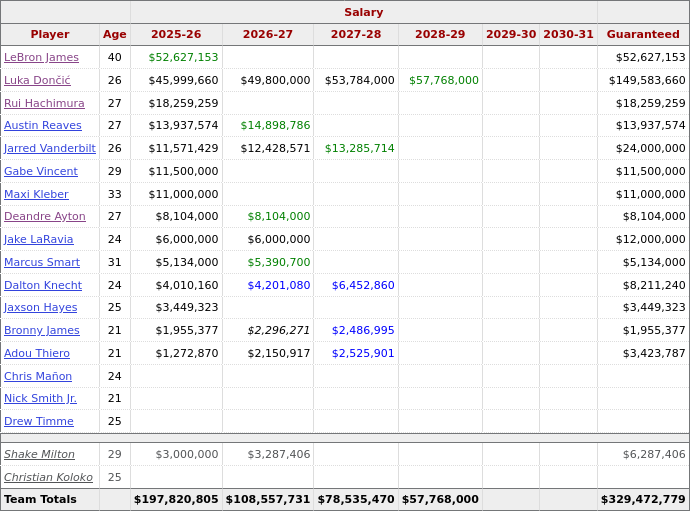
Task: Open Jaxson Hayes player page
Action: click(x=40, y=307)
